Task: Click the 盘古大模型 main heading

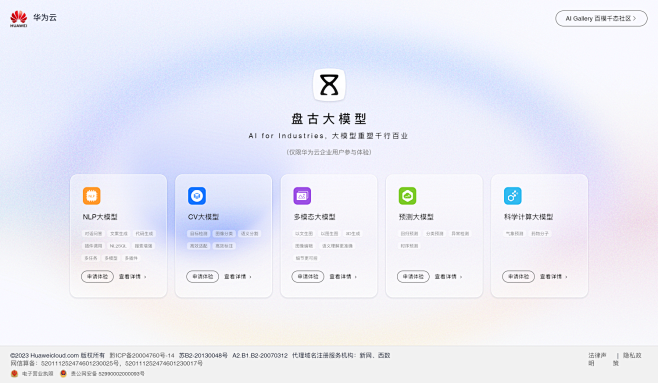Action: (x=329, y=119)
